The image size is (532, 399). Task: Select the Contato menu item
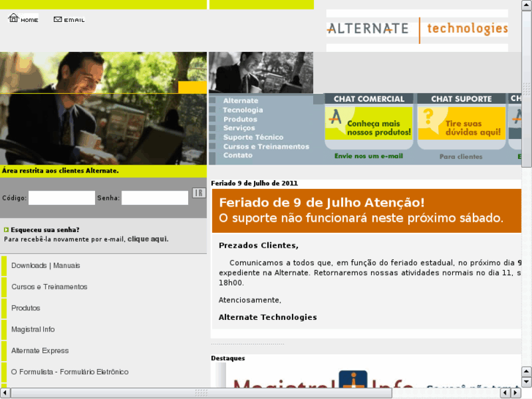[x=238, y=155]
